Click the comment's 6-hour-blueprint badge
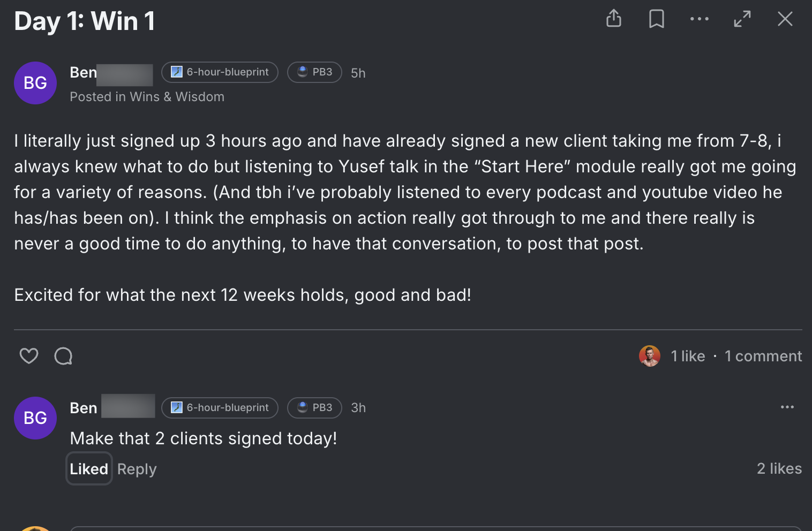812x531 pixels. point(220,408)
